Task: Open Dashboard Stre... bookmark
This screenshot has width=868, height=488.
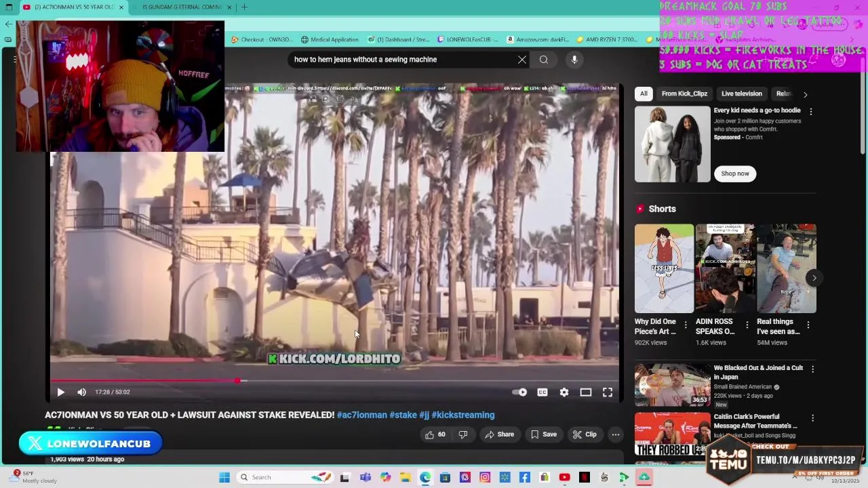Action: 399,39
